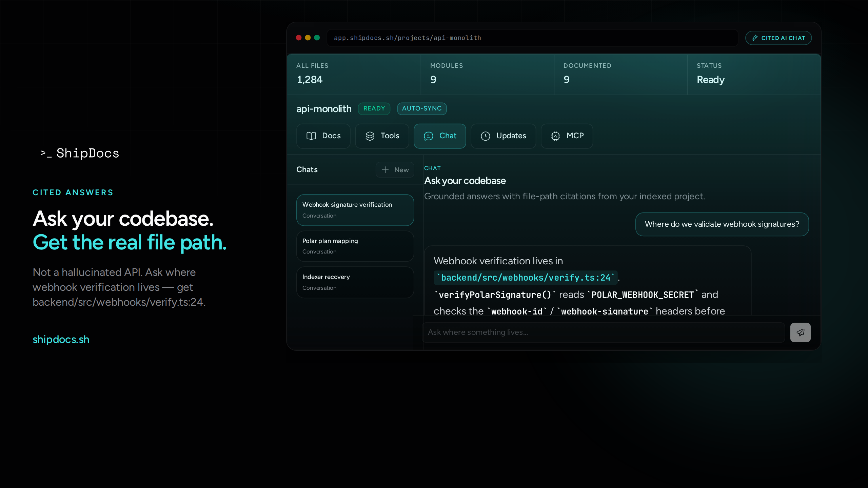Click the clock icon on Updates tab
The height and width of the screenshot is (488, 868).
pos(485,136)
